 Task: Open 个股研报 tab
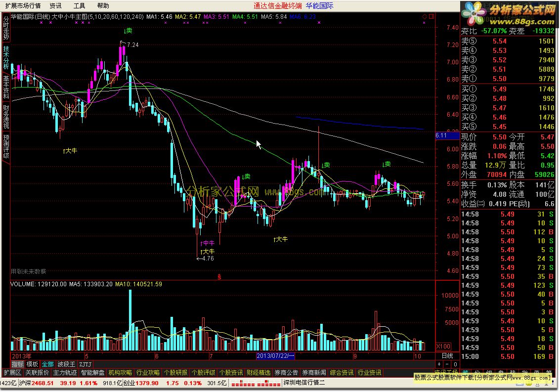[x=176, y=373]
